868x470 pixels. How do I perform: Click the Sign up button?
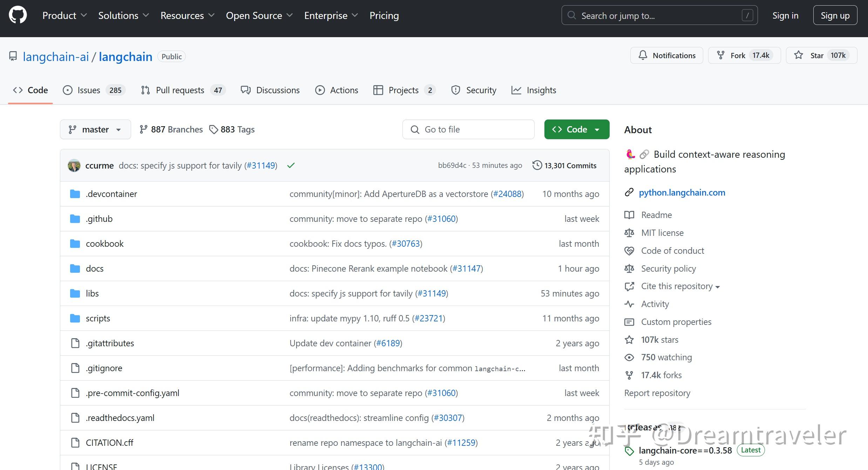pos(835,15)
